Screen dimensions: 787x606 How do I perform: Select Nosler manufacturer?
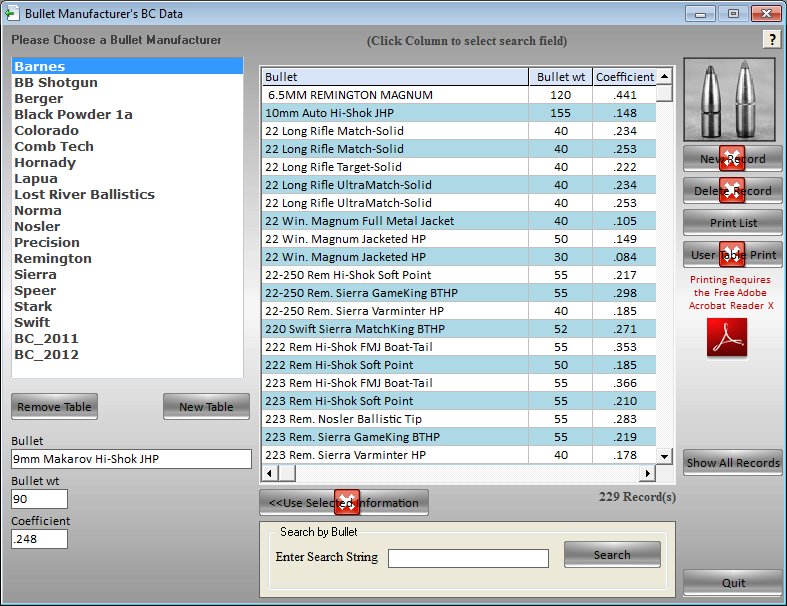coord(127,226)
